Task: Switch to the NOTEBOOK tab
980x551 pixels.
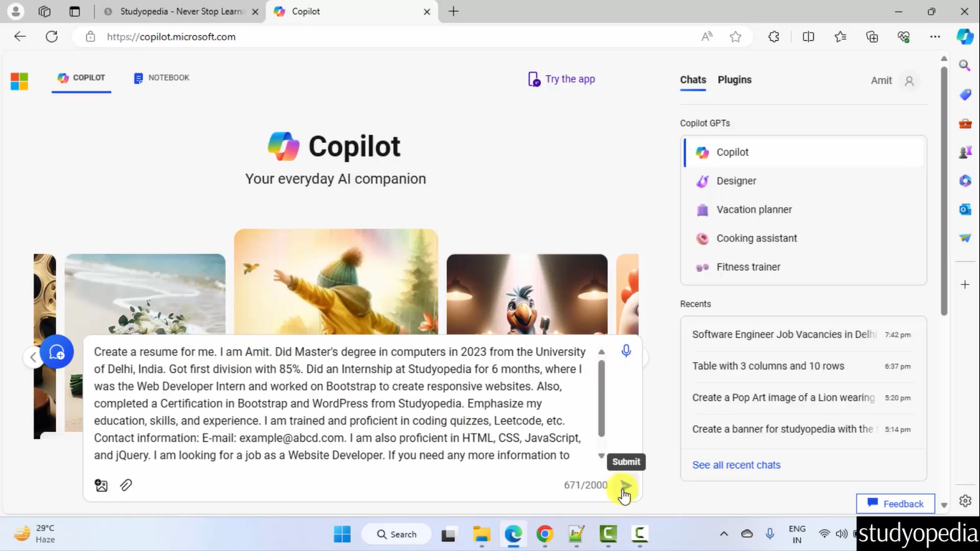Action: (161, 77)
